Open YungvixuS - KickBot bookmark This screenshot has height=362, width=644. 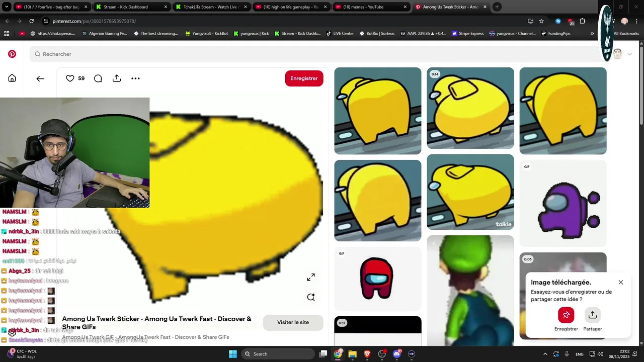click(207, 34)
